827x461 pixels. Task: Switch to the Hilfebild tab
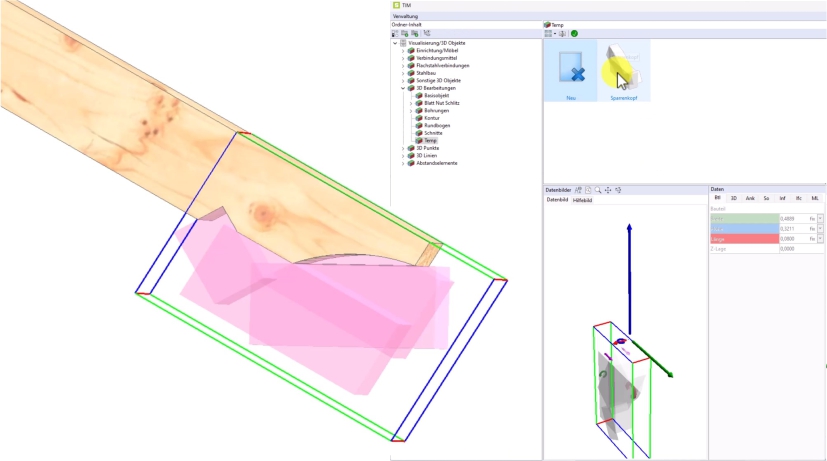(581, 200)
